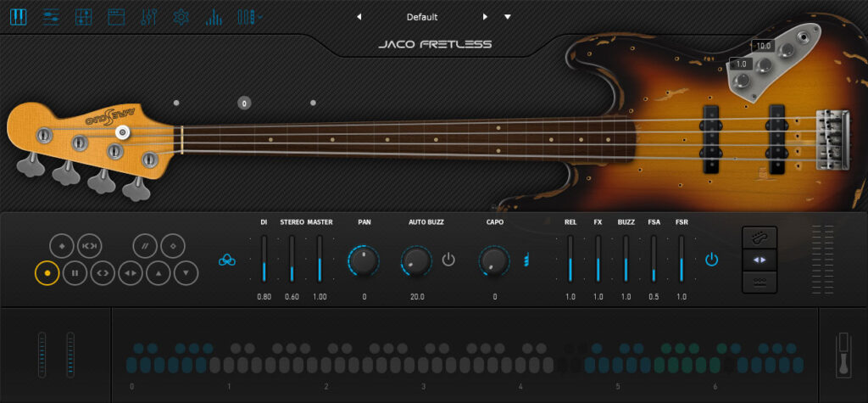This screenshot has height=403, width=868.
Task: Go to the previous preset arrow
Action: (x=359, y=17)
